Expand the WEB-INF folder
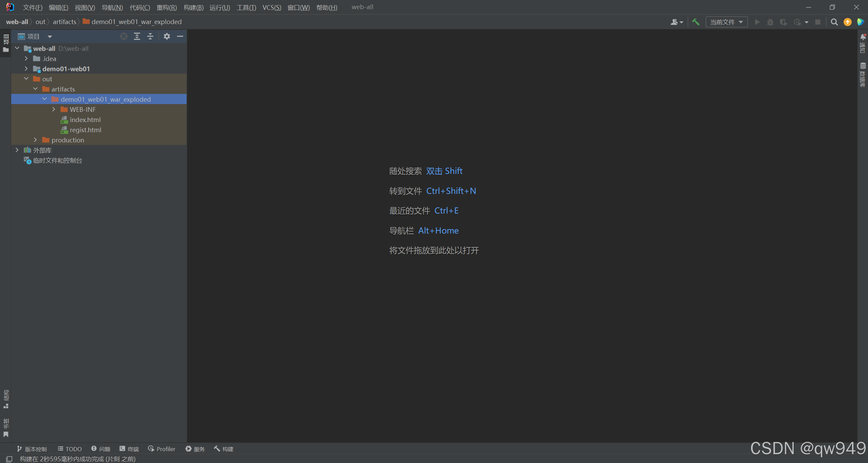Image resolution: width=868 pixels, height=463 pixels. pos(54,109)
